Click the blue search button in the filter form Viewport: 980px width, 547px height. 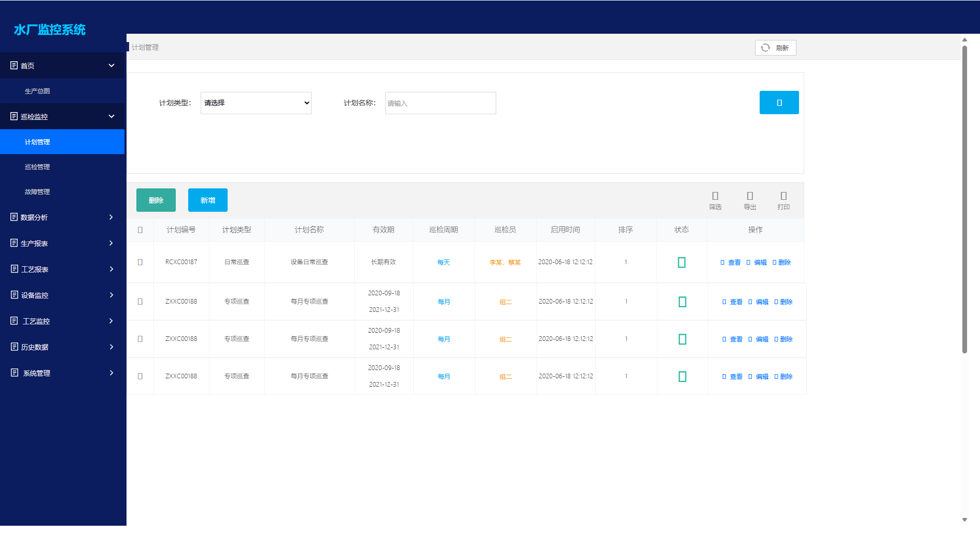pos(779,102)
